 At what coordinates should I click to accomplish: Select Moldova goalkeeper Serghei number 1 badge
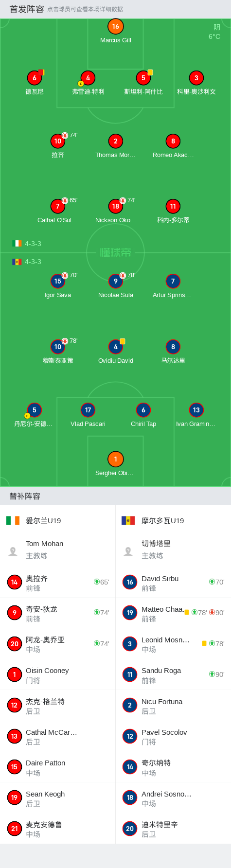[115, 459]
